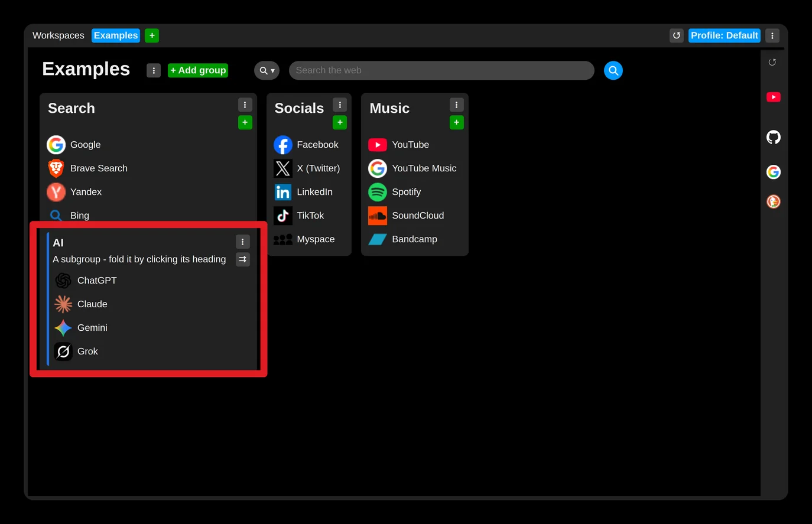Image resolution: width=812 pixels, height=524 pixels.
Task: Open Google from the right sidebar
Action: pos(774,172)
